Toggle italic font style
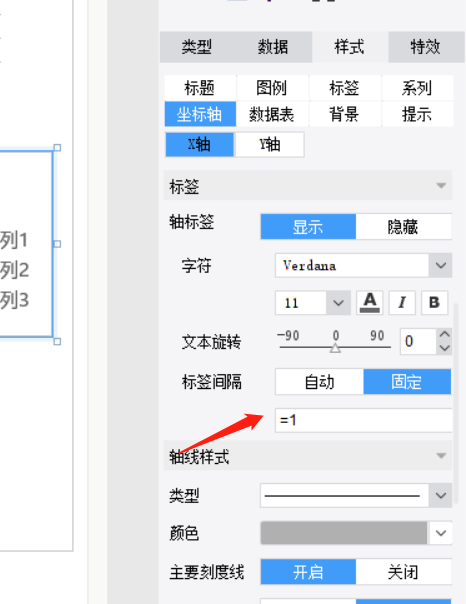 coord(402,302)
